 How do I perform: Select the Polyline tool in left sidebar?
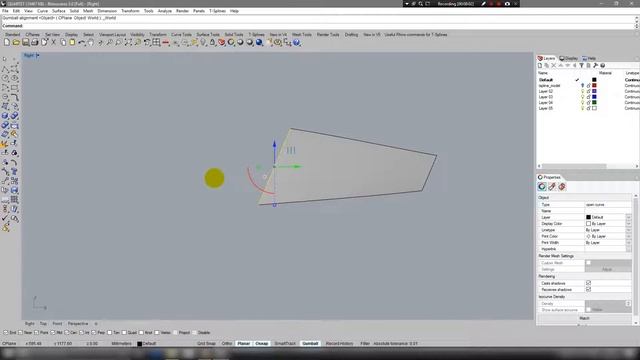click(5, 69)
